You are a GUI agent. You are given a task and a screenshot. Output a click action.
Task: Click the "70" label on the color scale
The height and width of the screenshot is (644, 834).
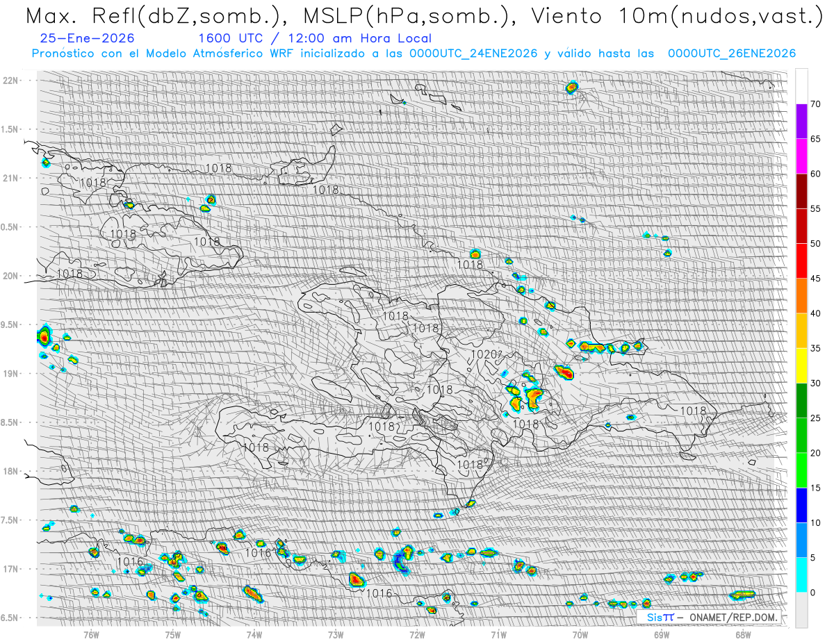tap(815, 104)
